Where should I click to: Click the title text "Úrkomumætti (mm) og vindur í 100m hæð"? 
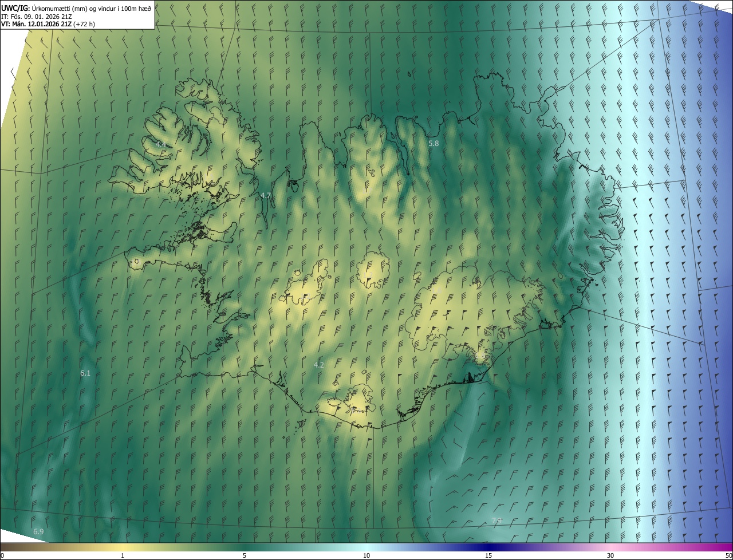92,8
